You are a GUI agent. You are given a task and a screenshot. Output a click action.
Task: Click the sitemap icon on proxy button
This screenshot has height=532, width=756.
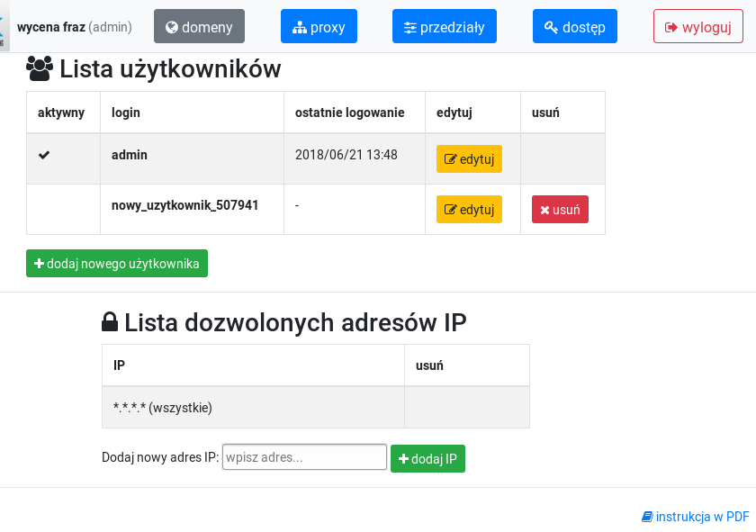[x=300, y=27]
